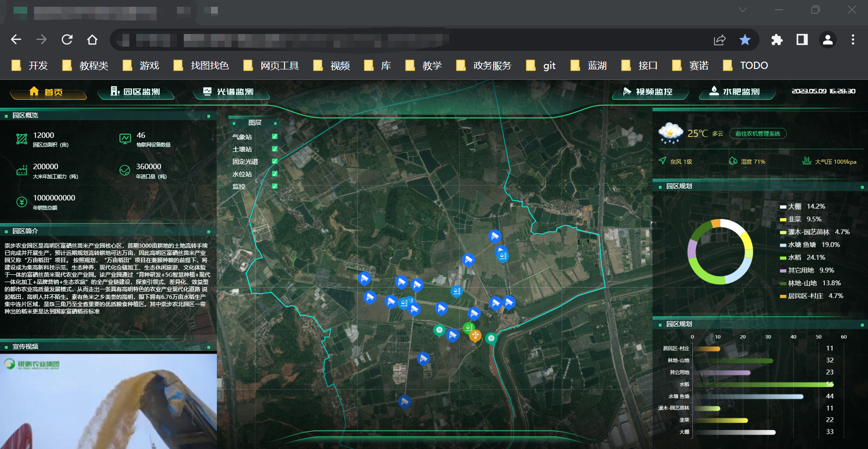Go back to the previous page
Image resolution: width=868 pixels, height=449 pixels.
(x=16, y=40)
